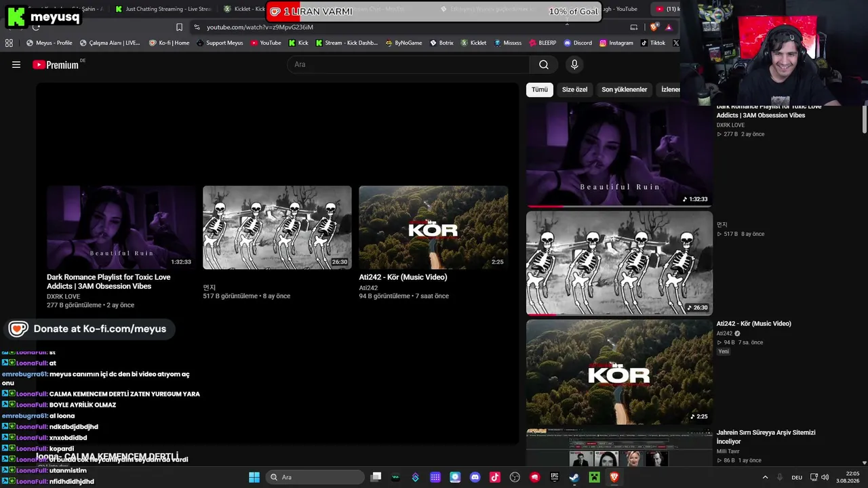The height and width of the screenshot is (488, 868).
Task: Open the Windows Start menu
Action: (x=254, y=477)
